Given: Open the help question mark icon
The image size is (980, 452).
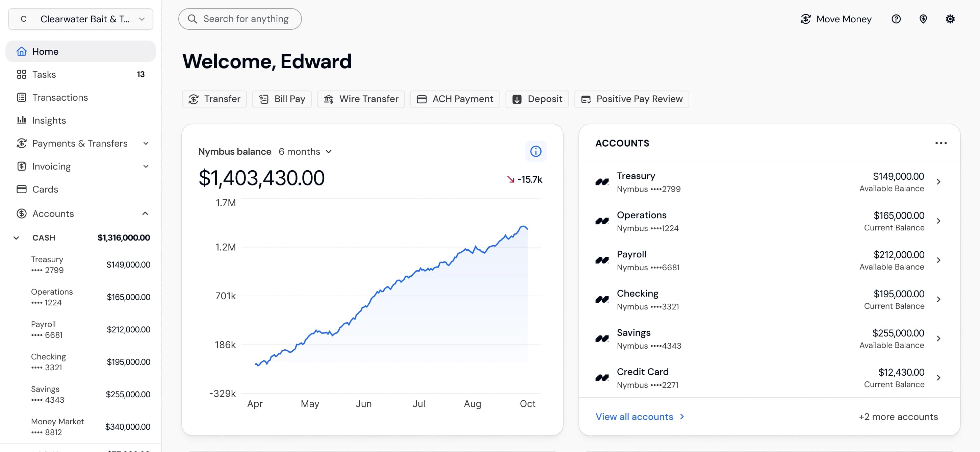Looking at the screenshot, I should (x=896, y=19).
